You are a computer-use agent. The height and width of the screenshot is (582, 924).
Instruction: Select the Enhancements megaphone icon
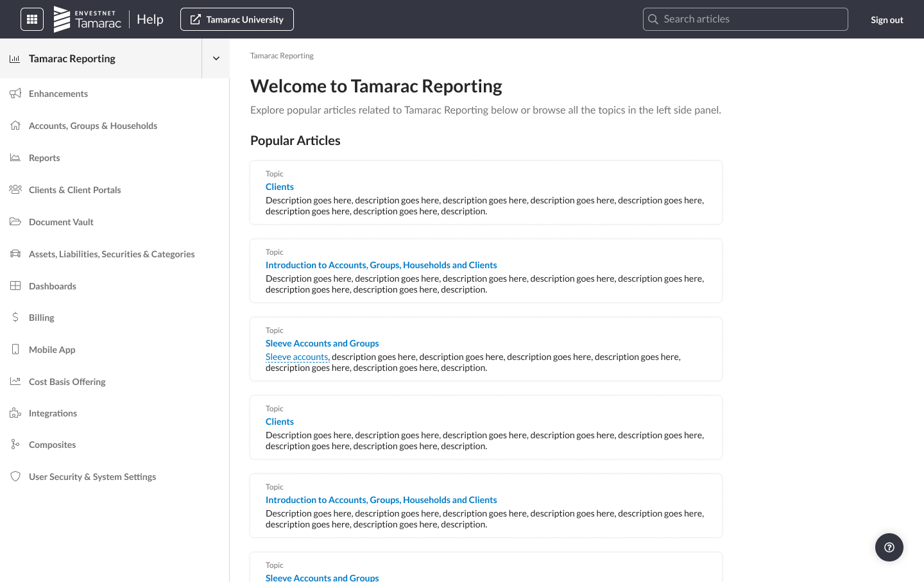click(x=15, y=93)
